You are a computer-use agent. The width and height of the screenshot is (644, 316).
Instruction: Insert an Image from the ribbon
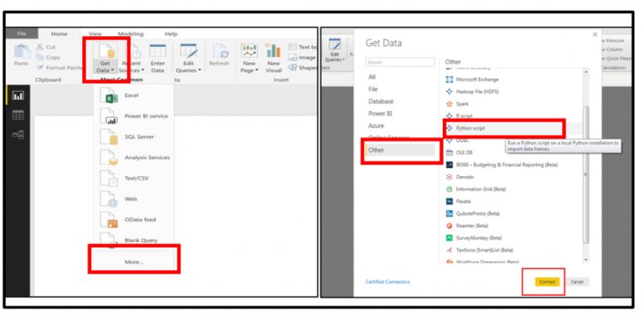click(302, 57)
